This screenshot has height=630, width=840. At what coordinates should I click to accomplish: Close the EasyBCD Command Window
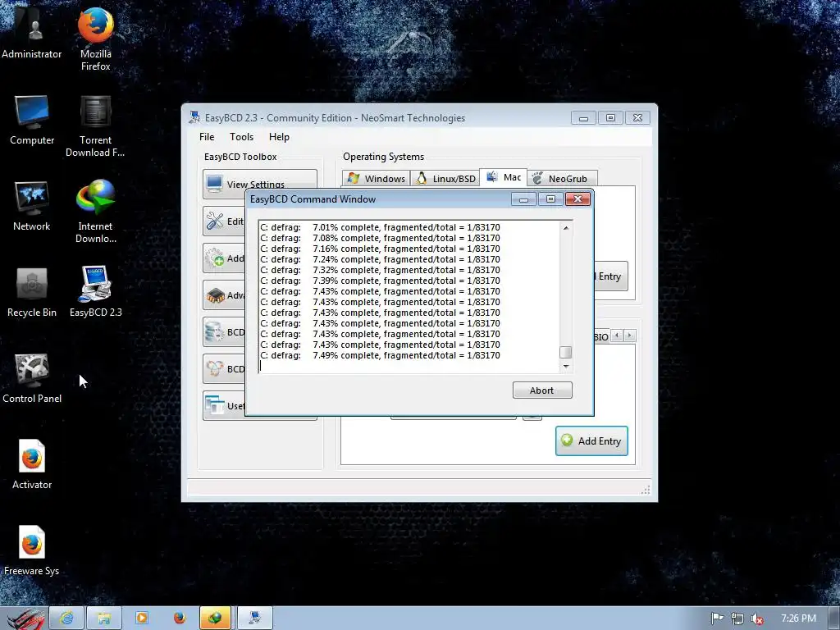(577, 199)
